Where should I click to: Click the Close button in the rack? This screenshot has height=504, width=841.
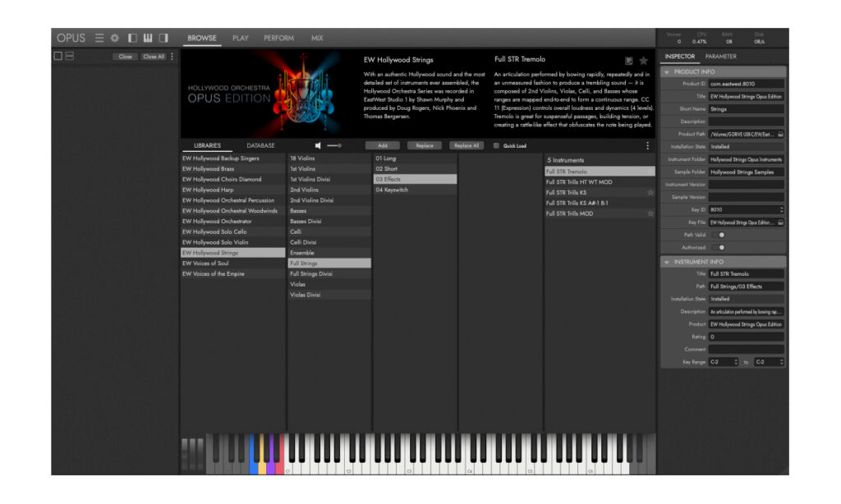125,57
